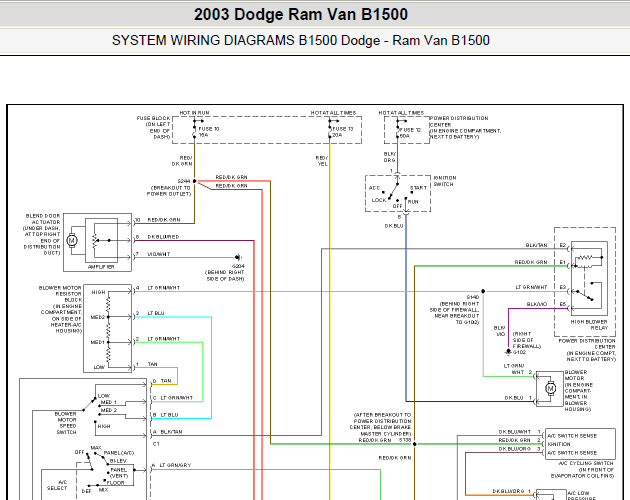Click the G204 ground symbol
The image size is (630, 500).
pyautogui.click(x=238, y=257)
